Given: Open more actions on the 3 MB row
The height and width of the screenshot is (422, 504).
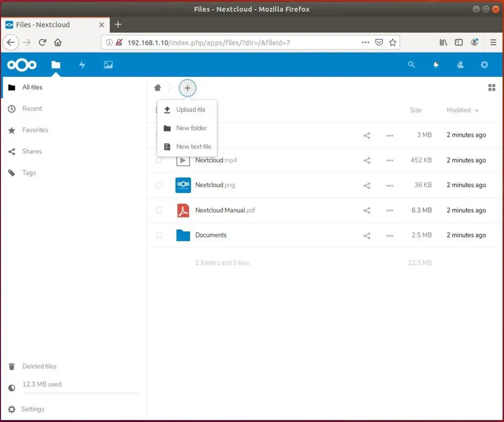Looking at the screenshot, I should (x=390, y=135).
